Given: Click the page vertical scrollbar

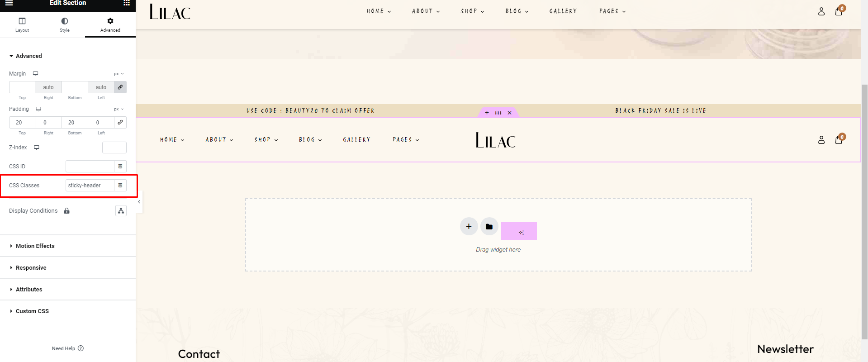Looking at the screenshot, I should (x=864, y=211).
